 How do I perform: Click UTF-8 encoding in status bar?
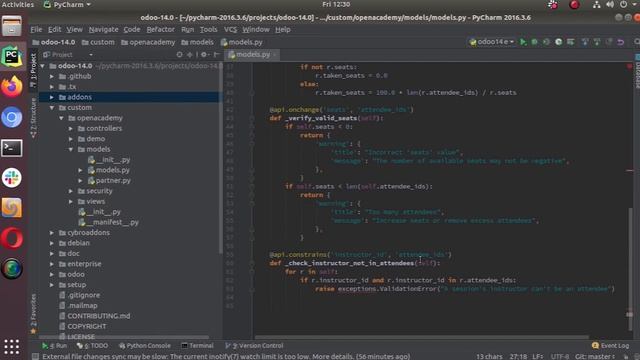(x=560, y=357)
